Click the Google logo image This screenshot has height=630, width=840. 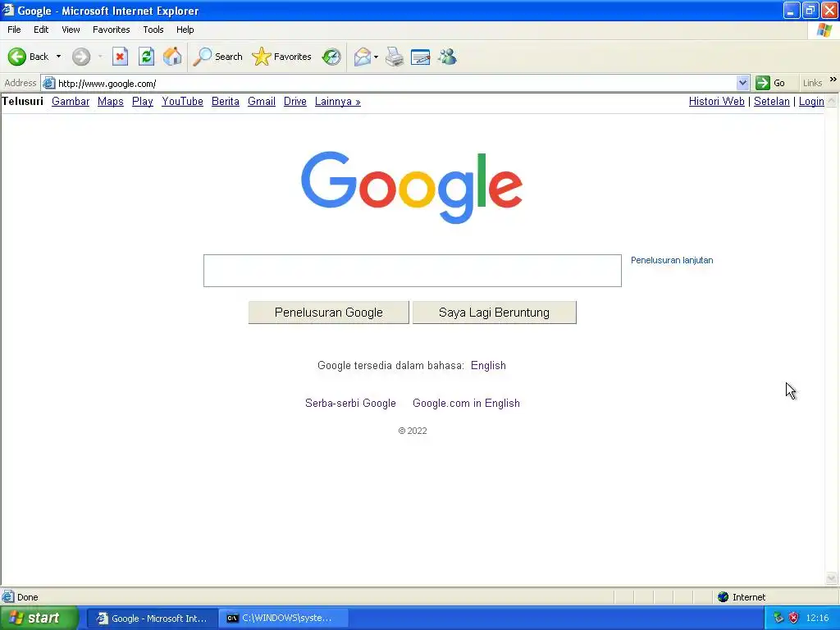[x=412, y=187]
